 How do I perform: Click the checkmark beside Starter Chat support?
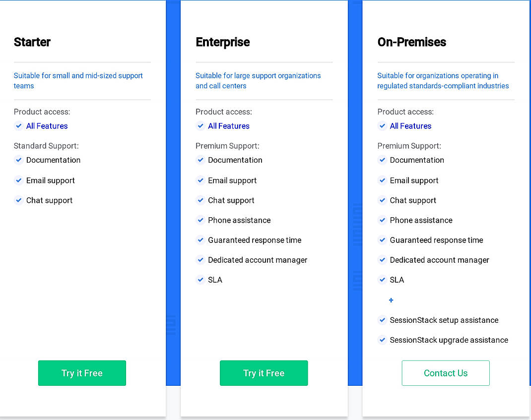click(18, 200)
